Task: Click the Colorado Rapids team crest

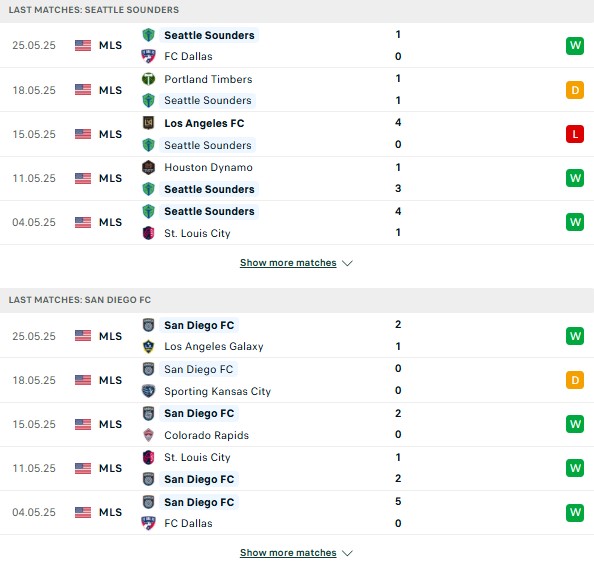Action: pyautogui.click(x=148, y=435)
